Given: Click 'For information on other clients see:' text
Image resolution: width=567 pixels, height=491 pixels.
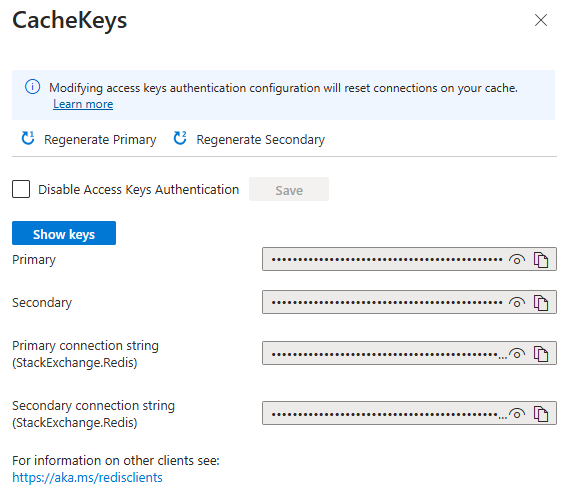Looking at the screenshot, I should (116, 461).
